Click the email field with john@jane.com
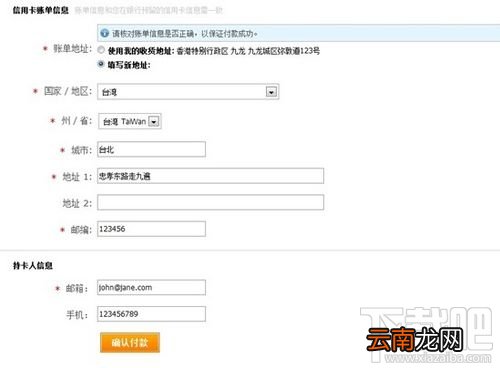The height and width of the screenshot is (368, 500). pos(151,287)
